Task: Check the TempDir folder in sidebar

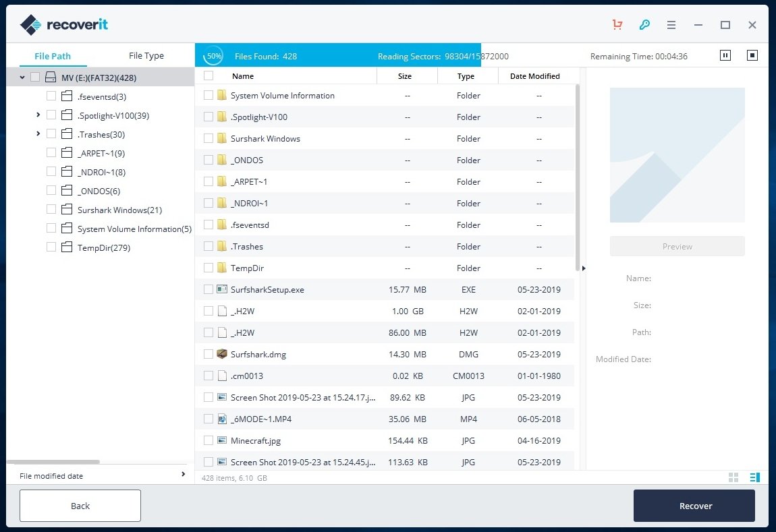Action: (51, 247)
